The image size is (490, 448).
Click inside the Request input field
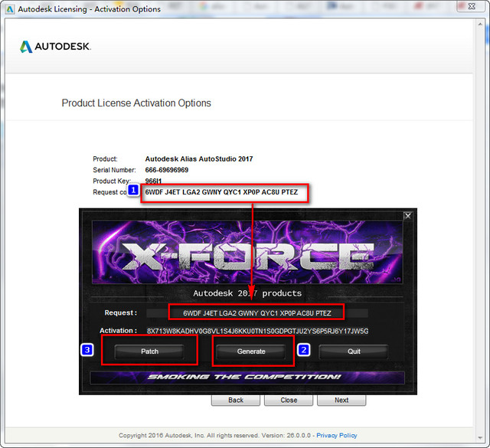[x=256, y=312]
